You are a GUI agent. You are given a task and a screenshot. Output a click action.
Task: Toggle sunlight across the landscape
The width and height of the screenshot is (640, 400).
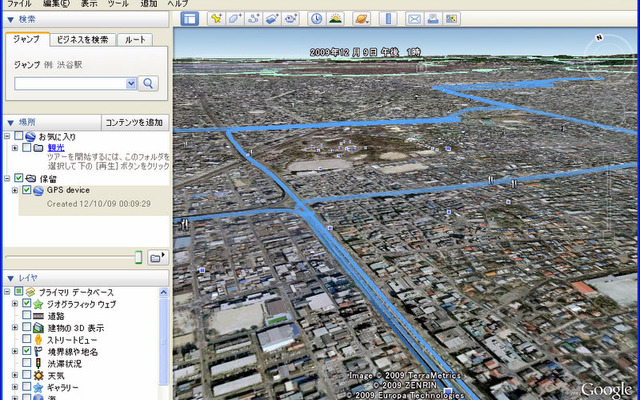336,19
